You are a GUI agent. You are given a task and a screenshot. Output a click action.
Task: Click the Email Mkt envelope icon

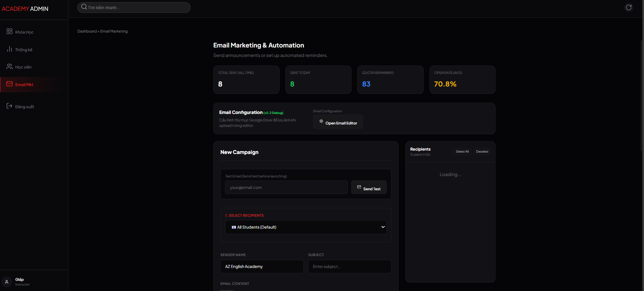point(9,84)
